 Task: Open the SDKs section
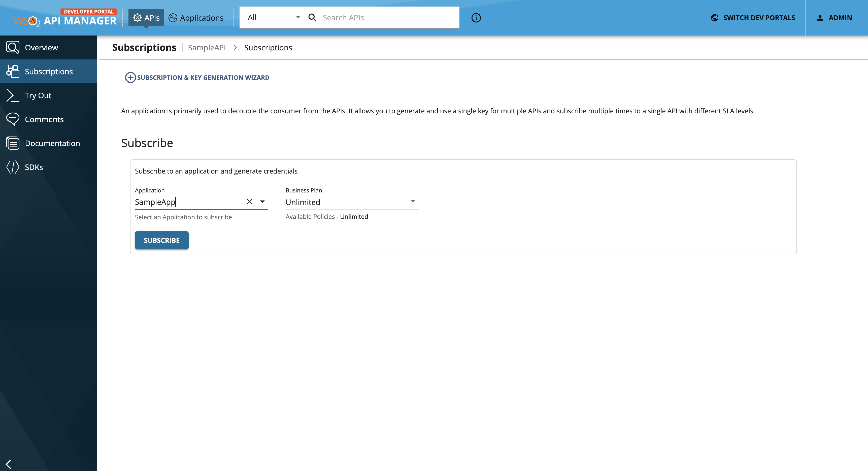click(x=34, y=167)
